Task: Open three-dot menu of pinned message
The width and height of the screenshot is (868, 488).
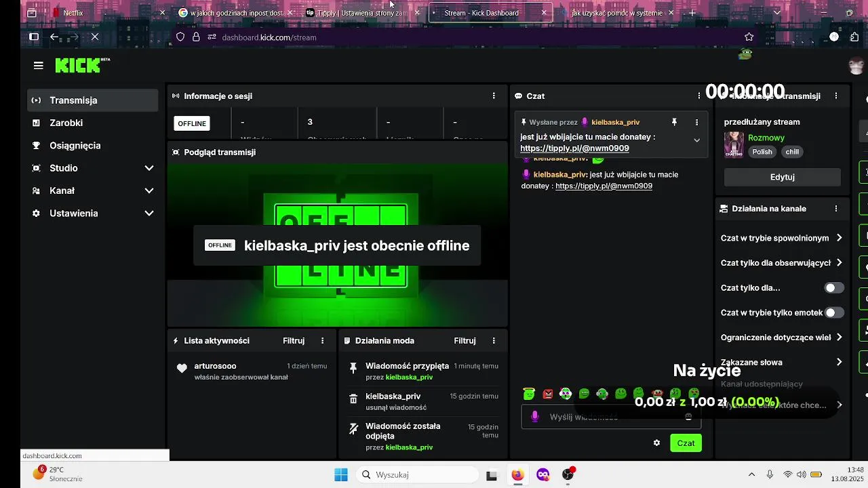Action: (696, 123)
